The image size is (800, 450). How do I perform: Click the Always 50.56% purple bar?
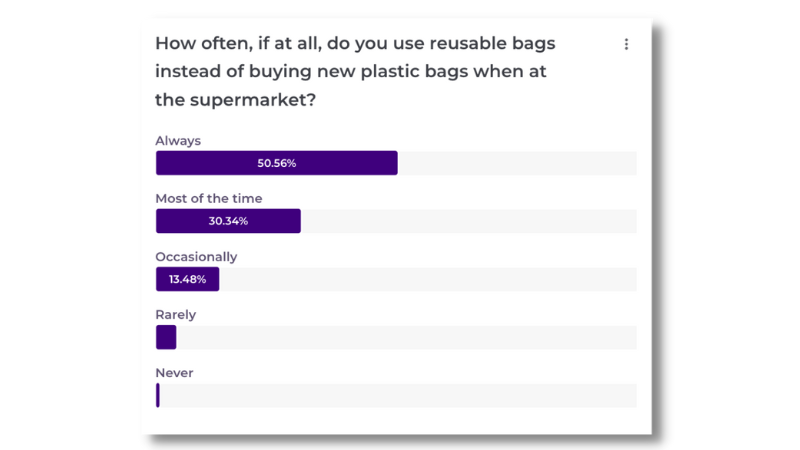tap(277, 163)
